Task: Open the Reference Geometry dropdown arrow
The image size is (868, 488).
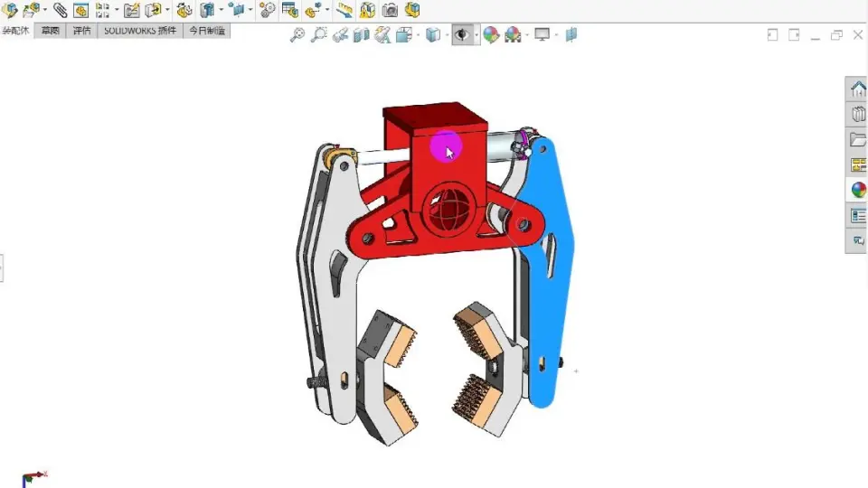Action: tap(250, 9)
